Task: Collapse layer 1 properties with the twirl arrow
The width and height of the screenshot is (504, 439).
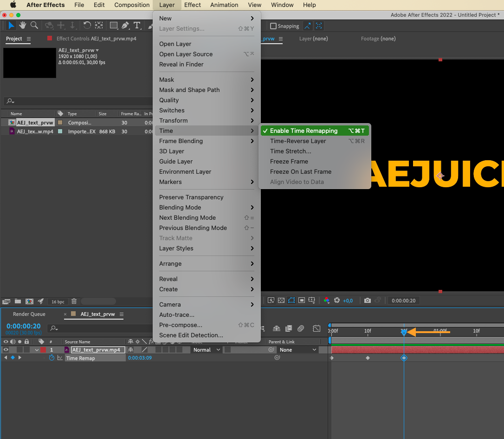Action: 37,350
